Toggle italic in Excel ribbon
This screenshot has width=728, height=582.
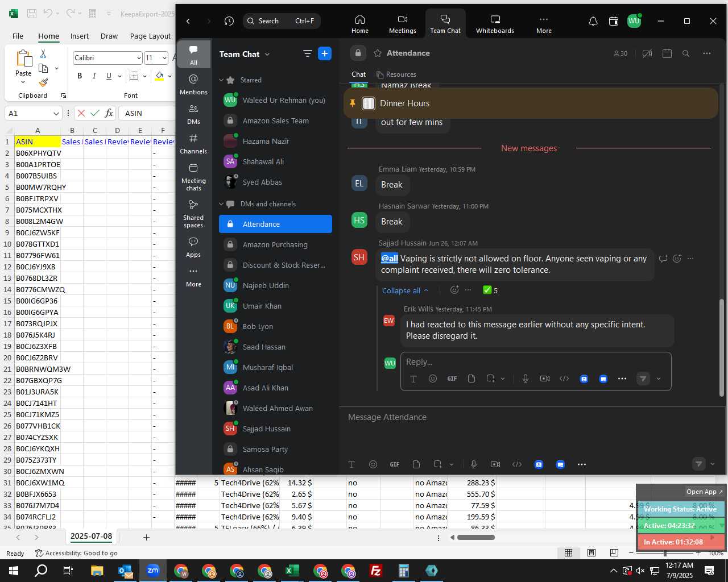tap(94, 76)
